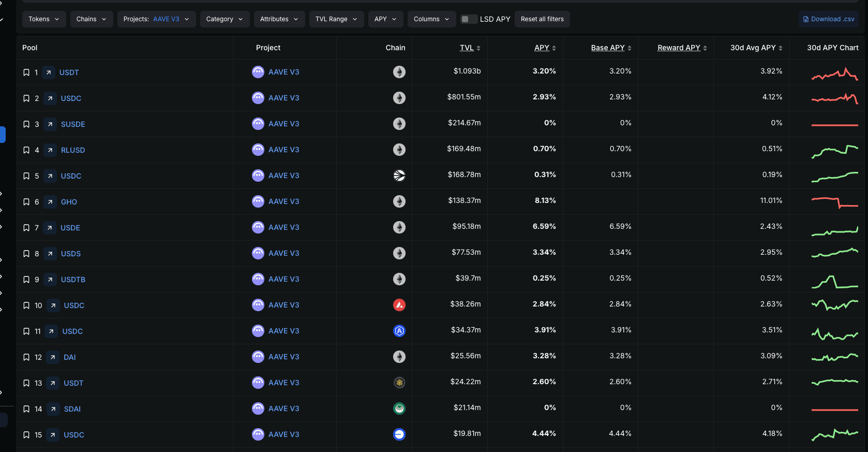Bookmark the USDTB pool in row 9
Viewport: 868px width, 452px height.
tap(26, 280)
